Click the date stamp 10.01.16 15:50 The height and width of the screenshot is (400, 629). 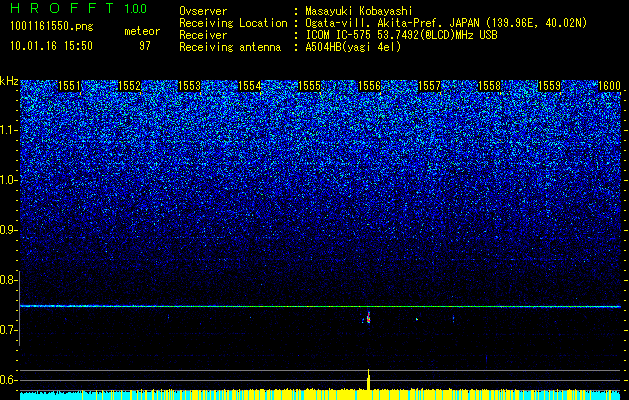coord(52,46)
